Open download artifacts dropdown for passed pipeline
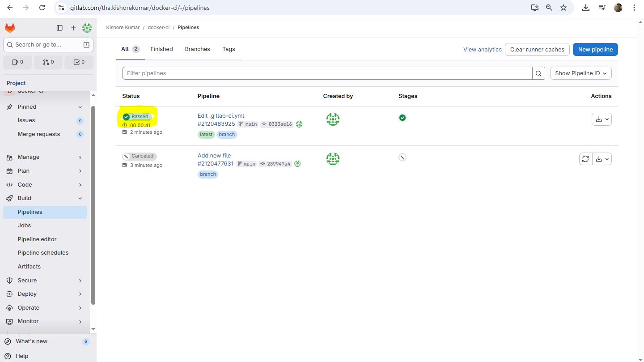 [601, 119]
